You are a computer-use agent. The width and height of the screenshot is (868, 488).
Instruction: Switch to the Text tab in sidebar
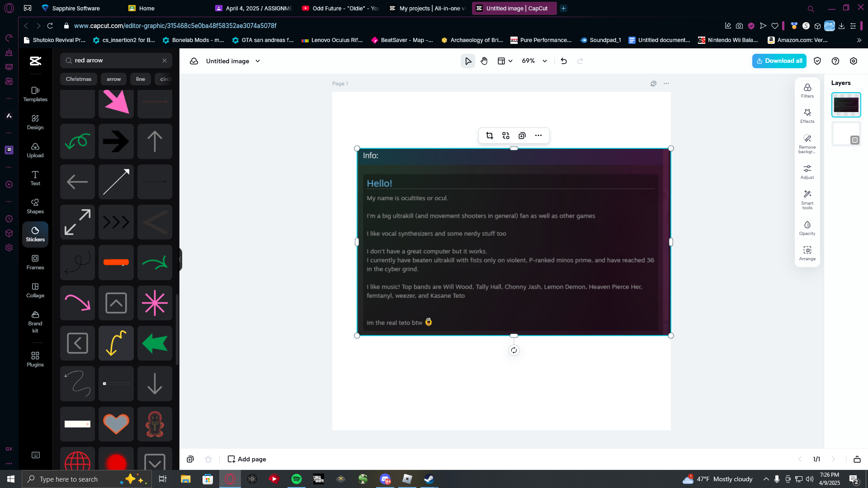(35, 178)
